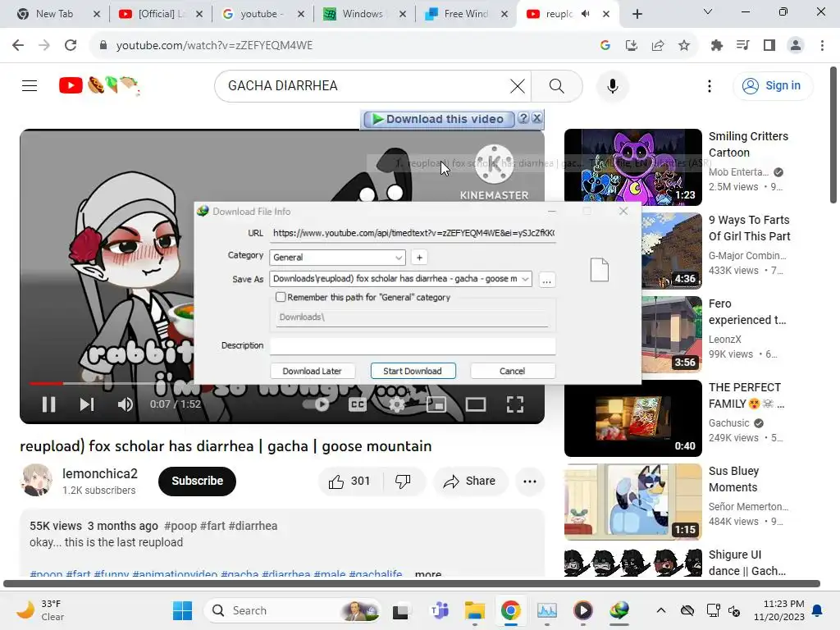Viewport: 840px width, 630px height.
Task: Expand the Save As path dropdown
Action: 525,279
